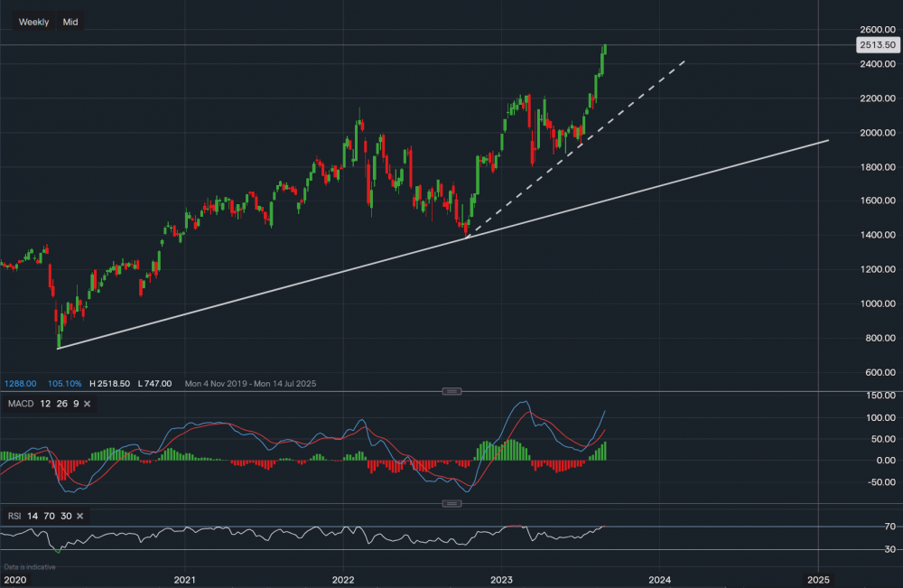Image resolution: width=903 pixels, height=588 pixels.
Task: Remove the MACD indicator using its X icon
Action: point(87,404)
